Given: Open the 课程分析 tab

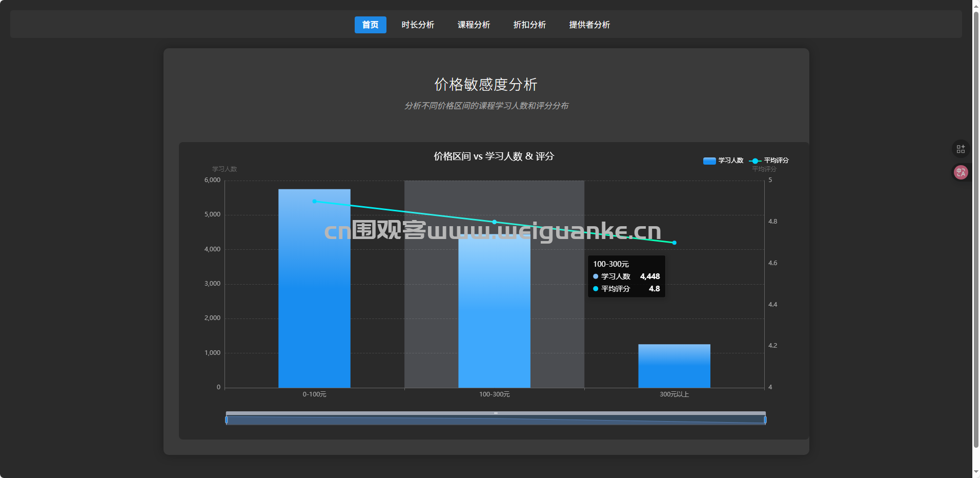Looking at the screenshot, I should tap(474, 25).
